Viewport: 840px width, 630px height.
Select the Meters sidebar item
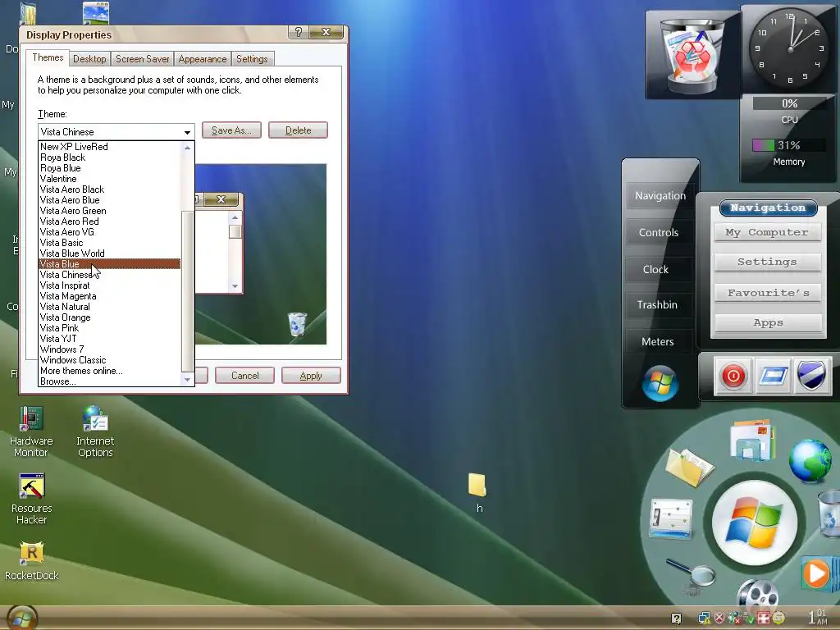pyautogui.click(x=658, y=342)
